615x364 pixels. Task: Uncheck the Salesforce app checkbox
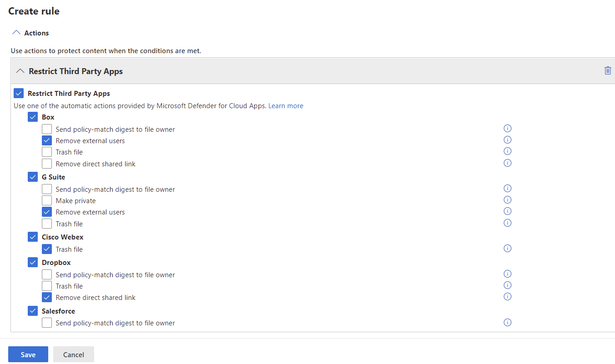pos(33,311)
